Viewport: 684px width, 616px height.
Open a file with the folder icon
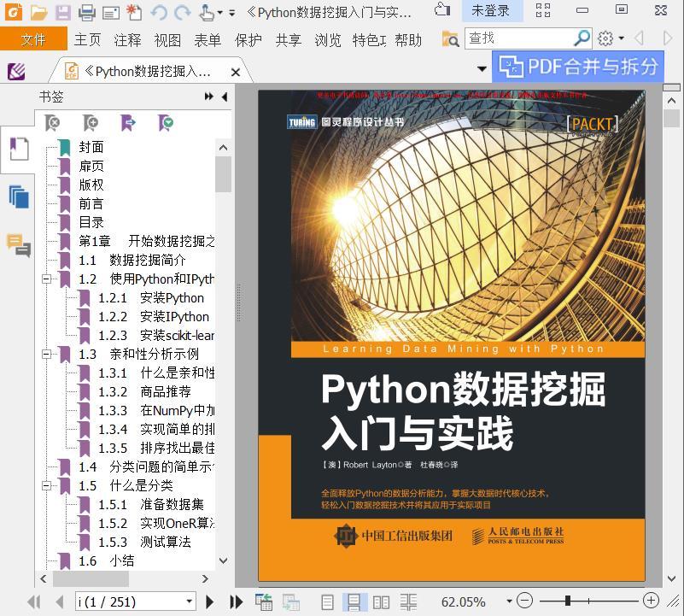[38, 13]
